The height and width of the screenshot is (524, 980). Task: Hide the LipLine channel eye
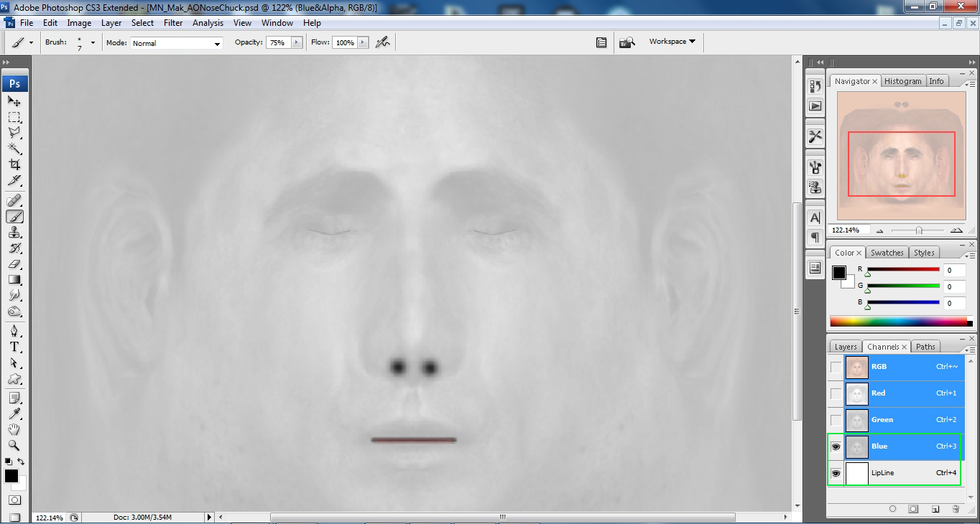point(836,473)
